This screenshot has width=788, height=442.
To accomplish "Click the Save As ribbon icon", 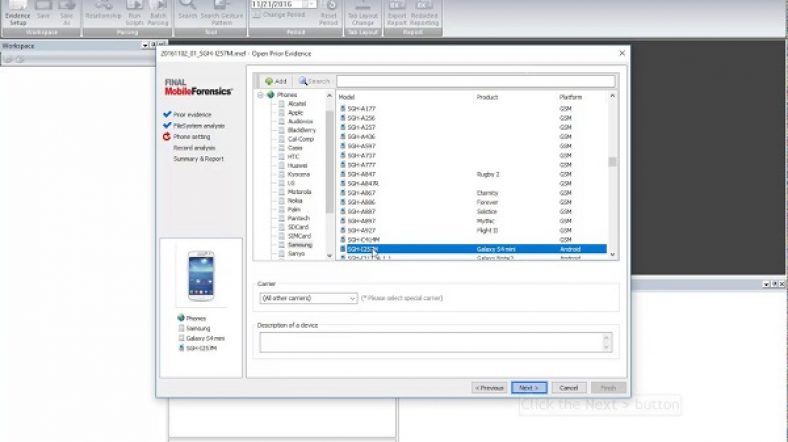I will (66, 13).
